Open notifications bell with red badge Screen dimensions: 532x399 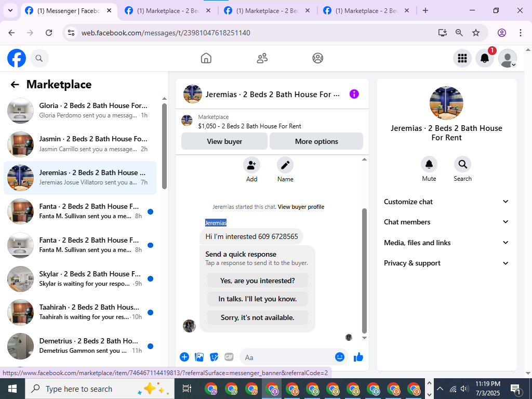coord(485,58)
